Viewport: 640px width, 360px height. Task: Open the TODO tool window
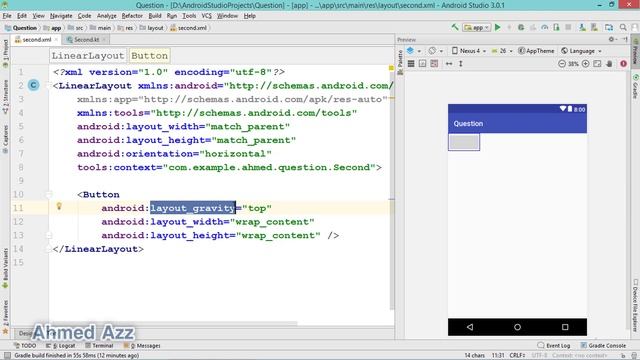tap(25, 345)
